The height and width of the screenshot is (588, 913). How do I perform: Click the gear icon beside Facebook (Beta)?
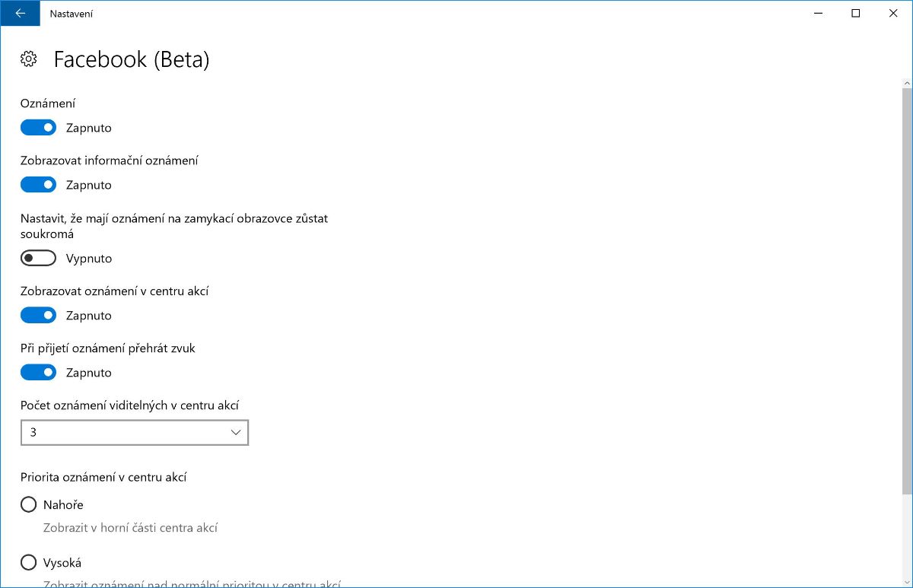click(x=29, y=59)
